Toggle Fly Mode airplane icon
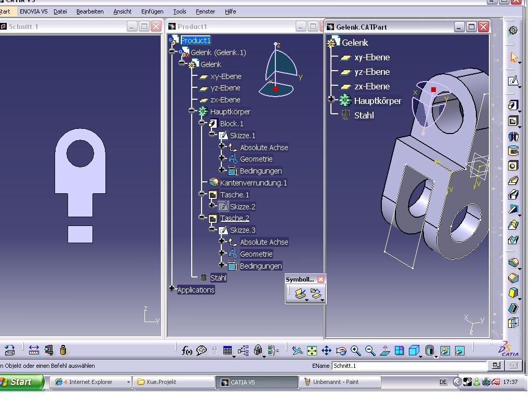Image resolution: width=532 pixels, height=399 pixels. coord(297,351)
